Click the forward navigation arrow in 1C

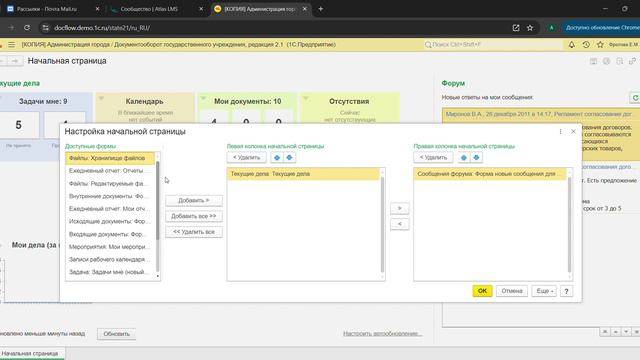15,61
